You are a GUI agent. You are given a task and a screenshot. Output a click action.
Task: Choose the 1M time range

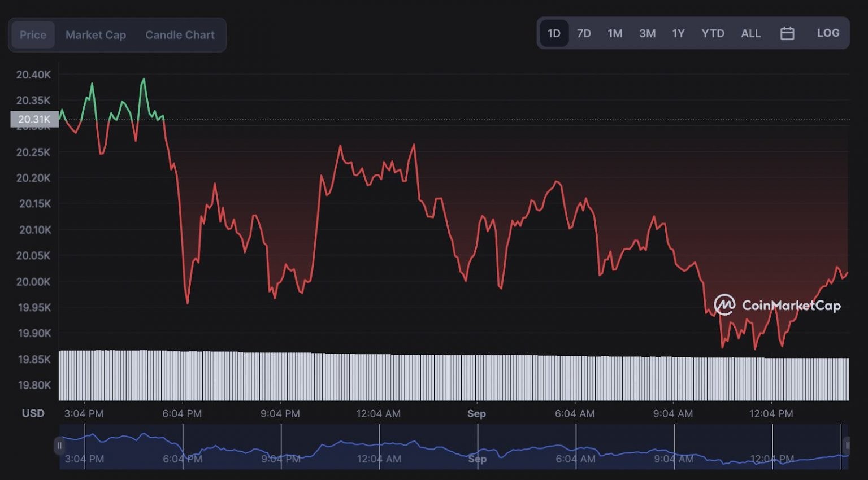tap(615, 34)
